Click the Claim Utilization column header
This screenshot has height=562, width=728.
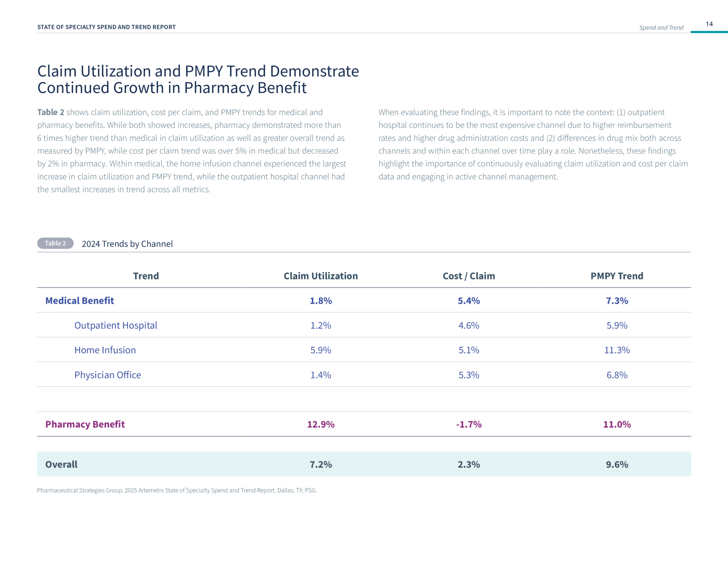tap(321, 276)
